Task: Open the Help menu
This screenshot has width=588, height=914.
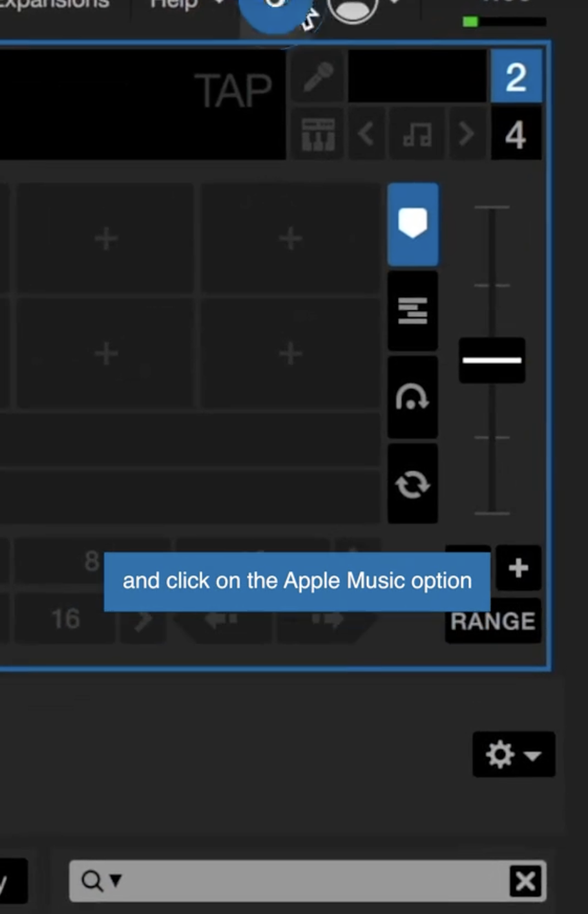Action: point(173,3)
